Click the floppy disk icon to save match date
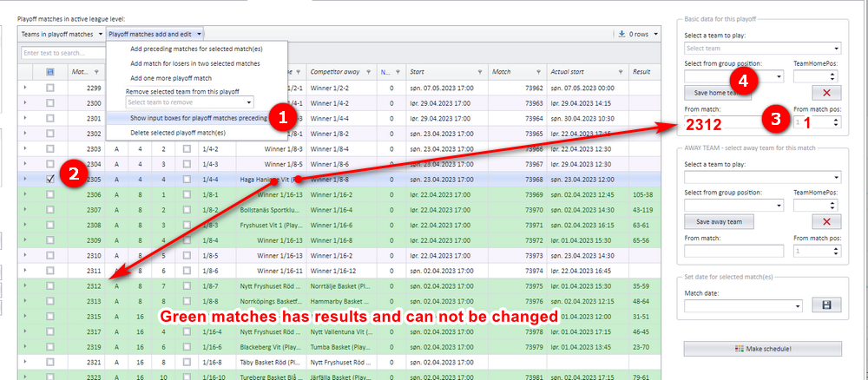The height and width of the screenshot is (380, 868). tap(826, 305)
